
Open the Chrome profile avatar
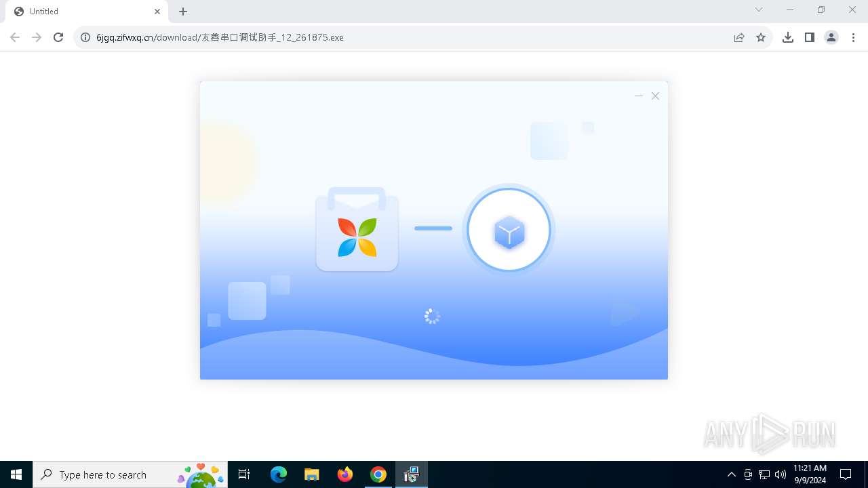coord(831,37)
